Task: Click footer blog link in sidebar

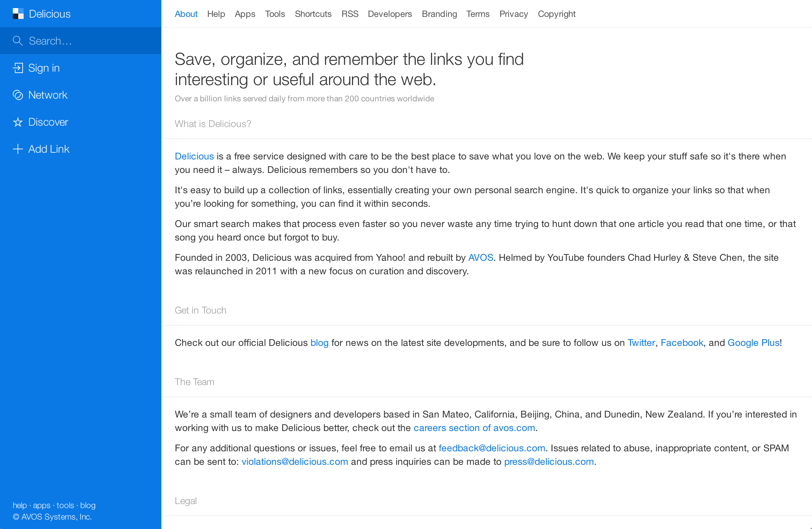Action: coord(88,505)
